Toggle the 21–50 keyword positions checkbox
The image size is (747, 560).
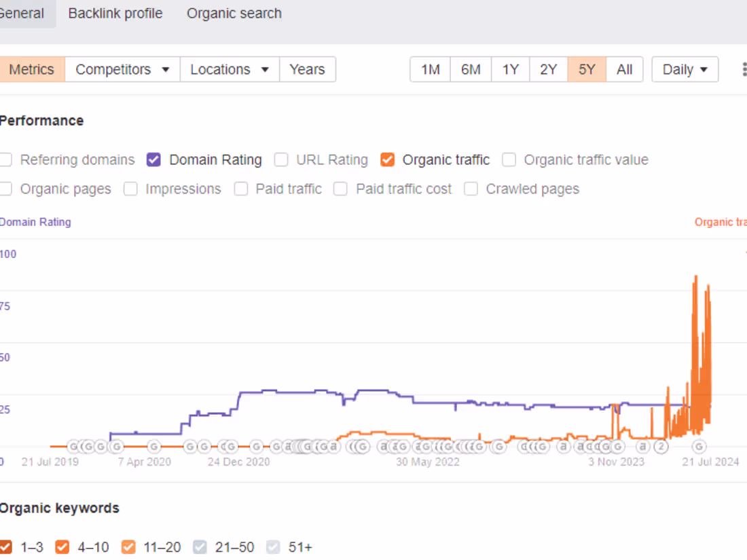(200, 547)
